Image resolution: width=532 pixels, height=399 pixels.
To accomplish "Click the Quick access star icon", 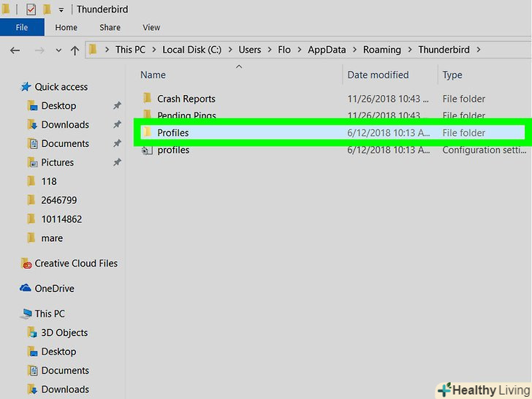I will point(26,87).
